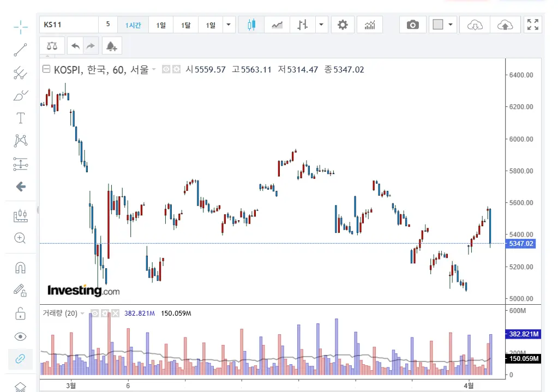Select the trend line drawing tool
Image resolution: width=558 pixels, height=392 pixels.
[21, 50]
